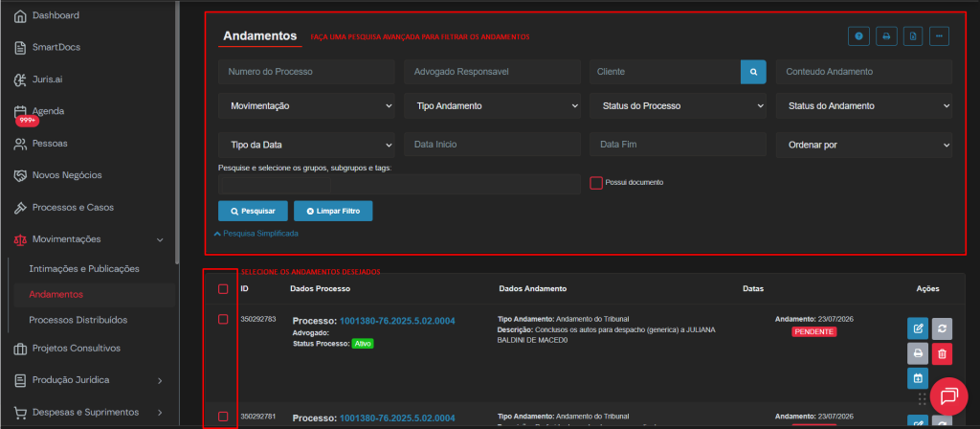Export andamentos with the spreadsheet file icon
Screen dimensions: 980x429
(x=913, y=36)
